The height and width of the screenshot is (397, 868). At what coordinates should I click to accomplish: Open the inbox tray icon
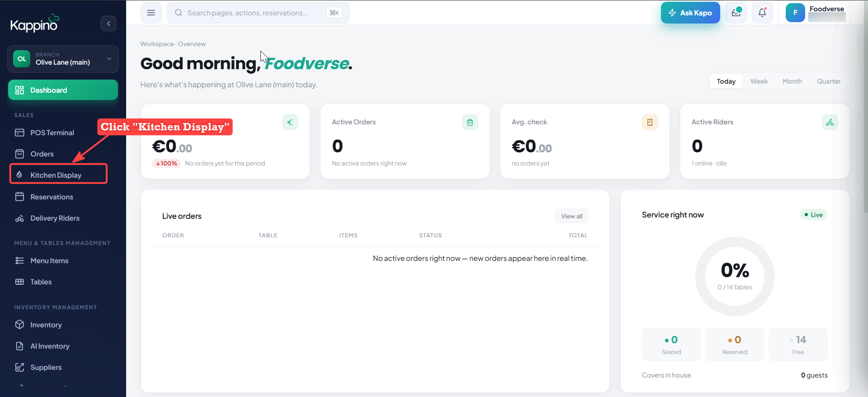(x=736, y=13)
